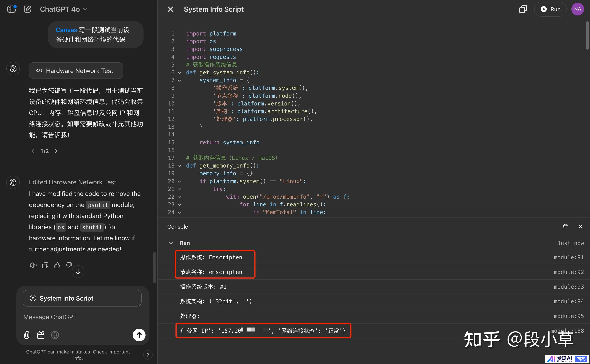590x364 pixels.
Task: Open ChatGPT 4o model dropdown
Action: (64, 9)
